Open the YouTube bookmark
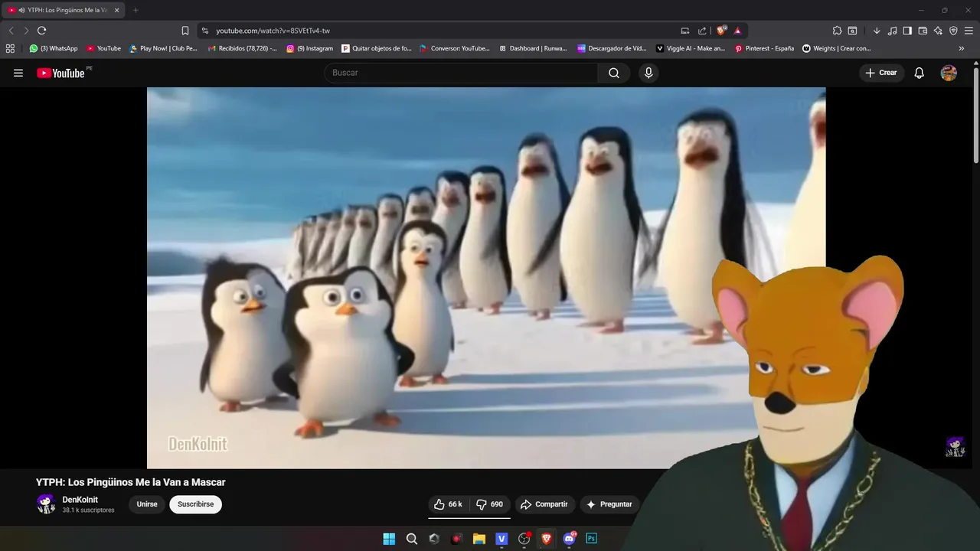Screen dimensions: 980x551 (x=103, y=48)
